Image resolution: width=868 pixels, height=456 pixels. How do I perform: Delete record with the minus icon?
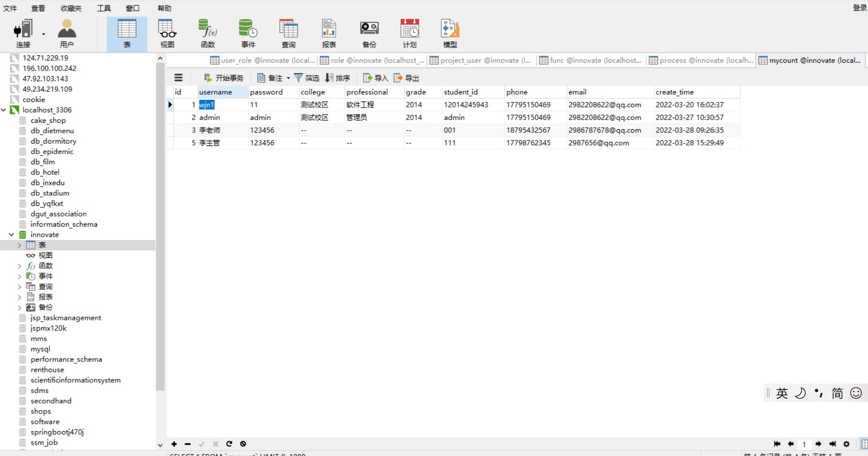187,444
